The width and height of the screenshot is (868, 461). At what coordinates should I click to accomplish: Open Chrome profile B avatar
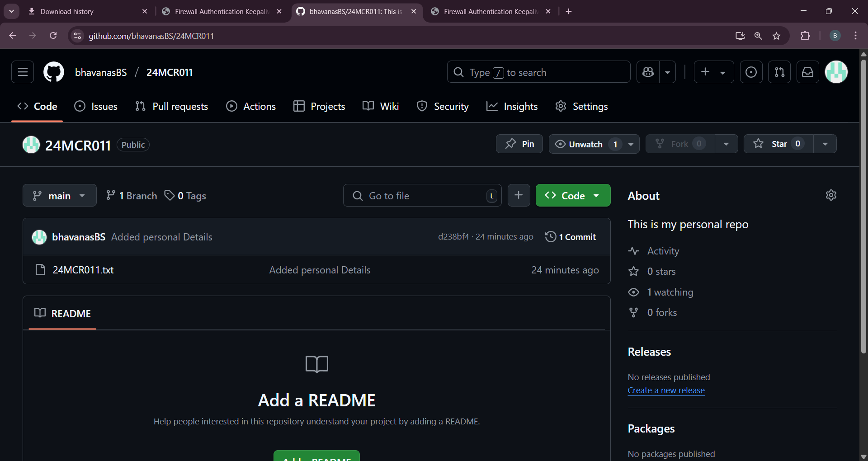(x=835, y=36)
